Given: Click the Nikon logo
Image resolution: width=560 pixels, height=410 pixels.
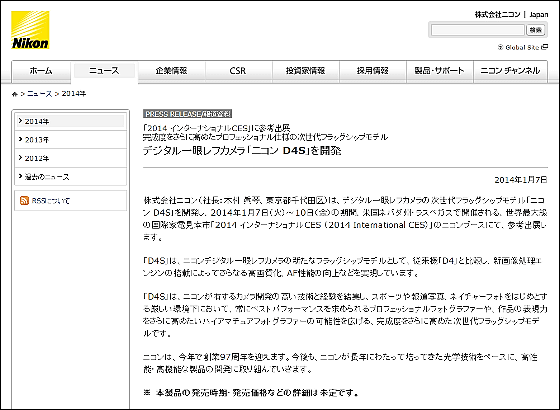Looking at the screenshot, I should pos(30,30).
